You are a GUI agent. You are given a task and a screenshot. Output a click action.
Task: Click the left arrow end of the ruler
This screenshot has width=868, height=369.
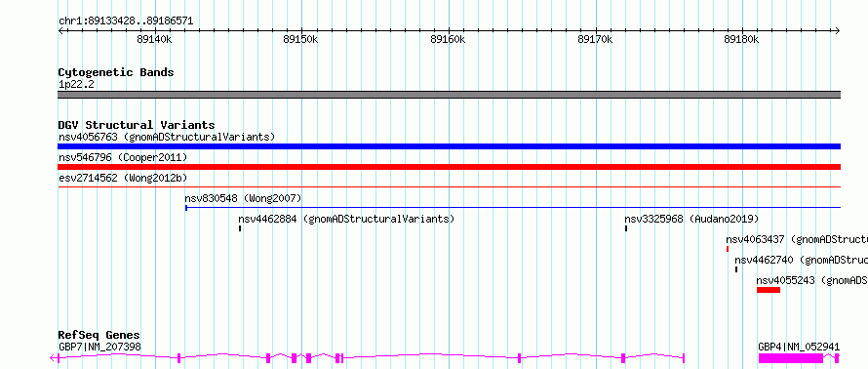[60, 30]
